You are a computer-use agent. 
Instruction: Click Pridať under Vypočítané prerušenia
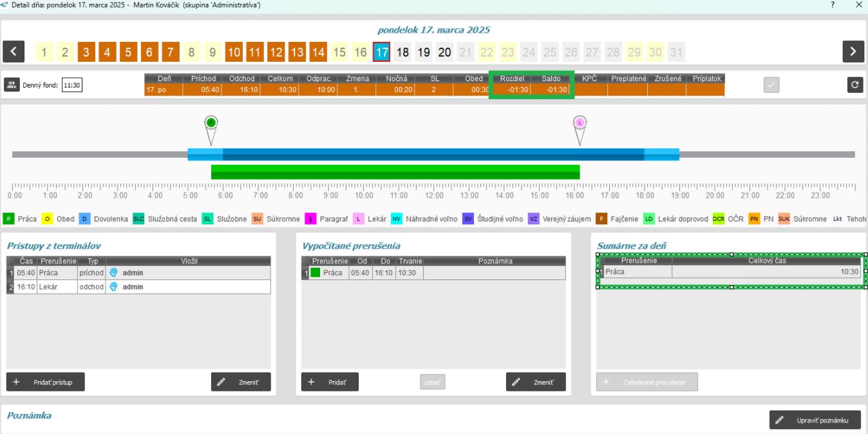[330, 382]
